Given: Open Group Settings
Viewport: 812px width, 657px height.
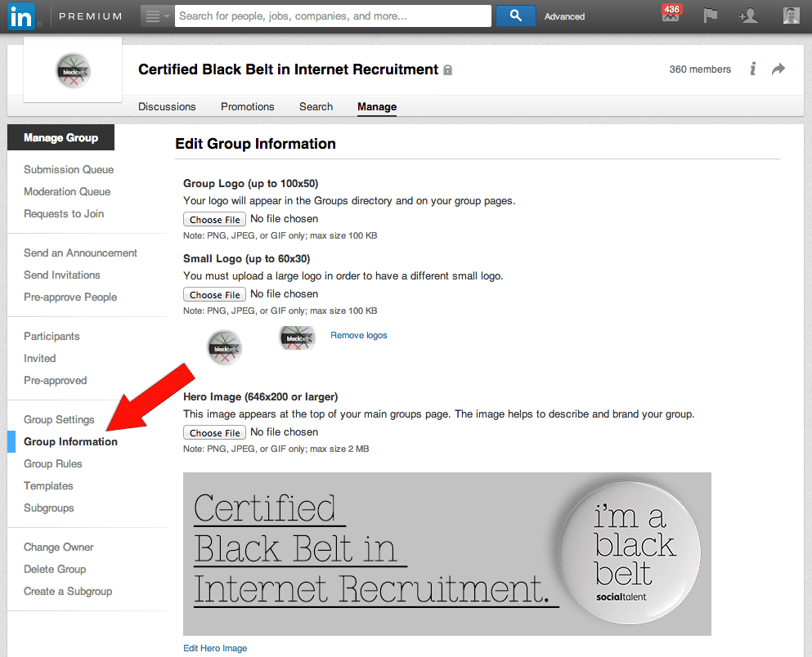Looking at the screenshot, I should (59, 419).
